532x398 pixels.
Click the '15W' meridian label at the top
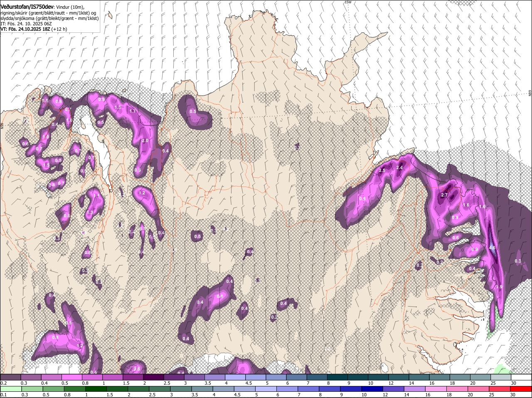[348, 2]
